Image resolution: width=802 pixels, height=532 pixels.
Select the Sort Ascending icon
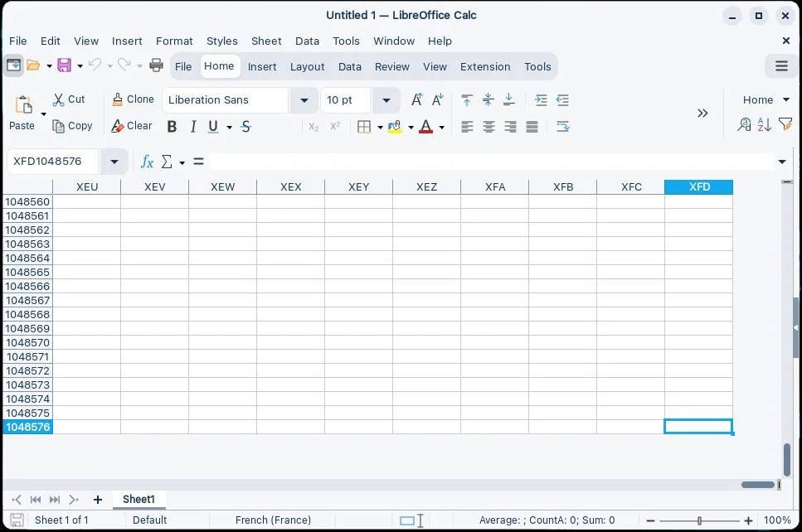pyautogui.click(x=764, y=124)
